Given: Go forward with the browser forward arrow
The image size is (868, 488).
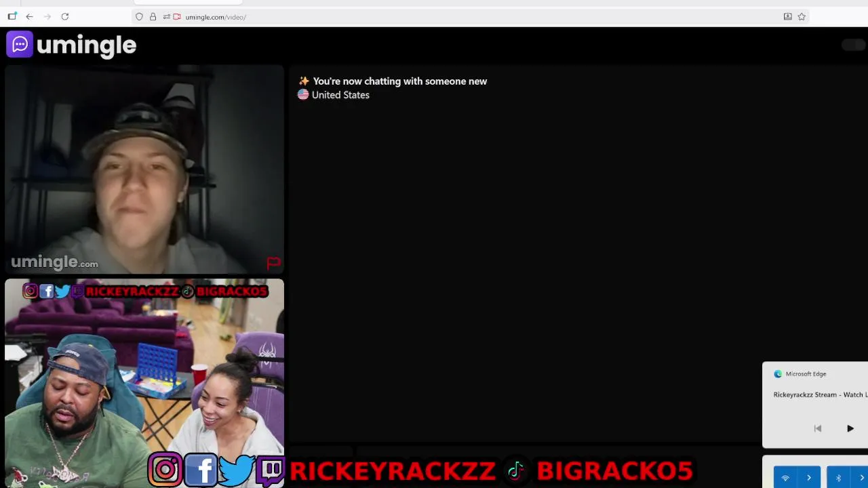Looking at the screenshot, I should pyautogui.click(x=47, y=16).
